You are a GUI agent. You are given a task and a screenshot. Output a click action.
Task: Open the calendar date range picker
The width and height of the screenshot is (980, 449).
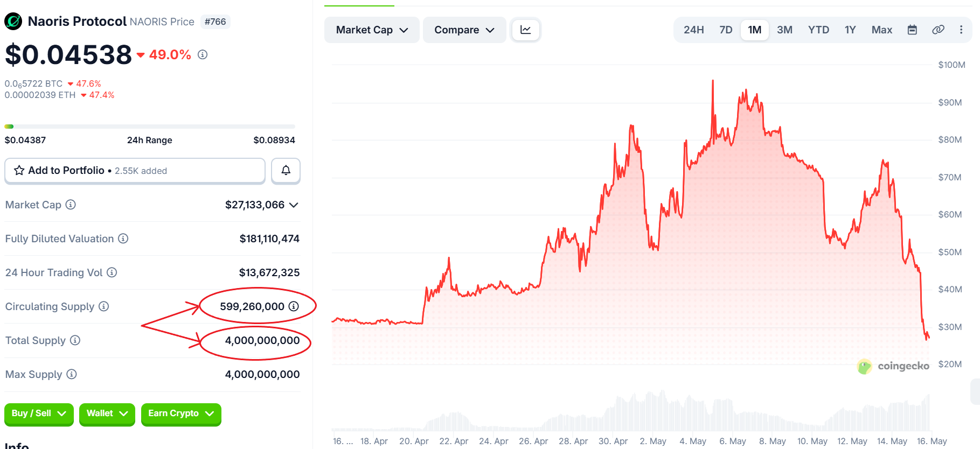[912, 30]
